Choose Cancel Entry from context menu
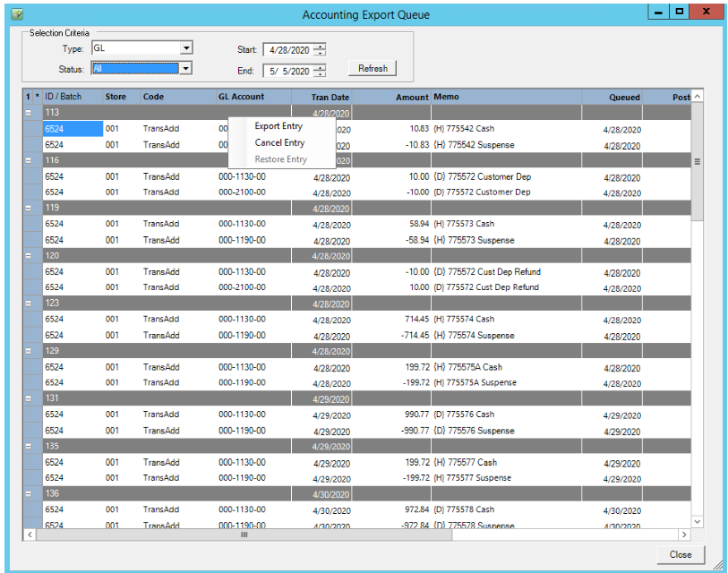 point(279,142)
